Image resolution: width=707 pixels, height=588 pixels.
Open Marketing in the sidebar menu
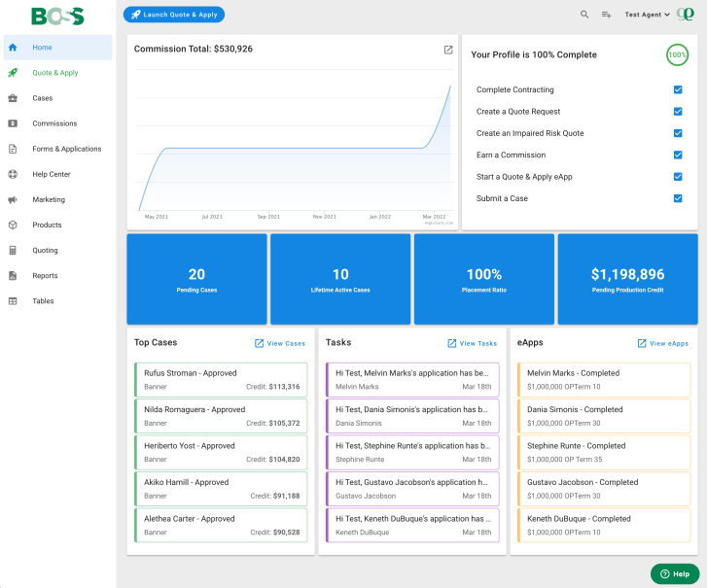pyautogui.click(x=57, y=199)
